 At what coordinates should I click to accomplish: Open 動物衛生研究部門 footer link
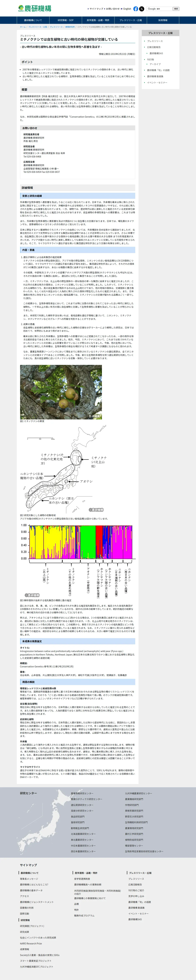pyautogui.click(x=80, y=828)
